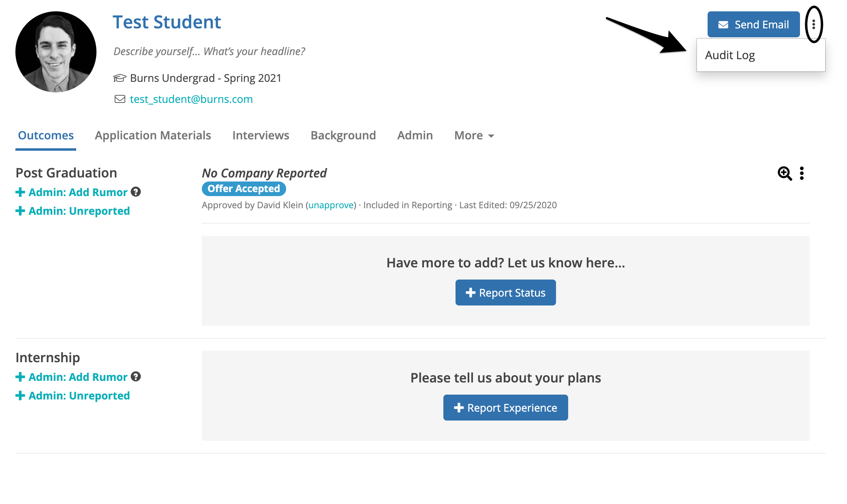Select Audit Log from the dropdown menu

click(x=730, y=55)
